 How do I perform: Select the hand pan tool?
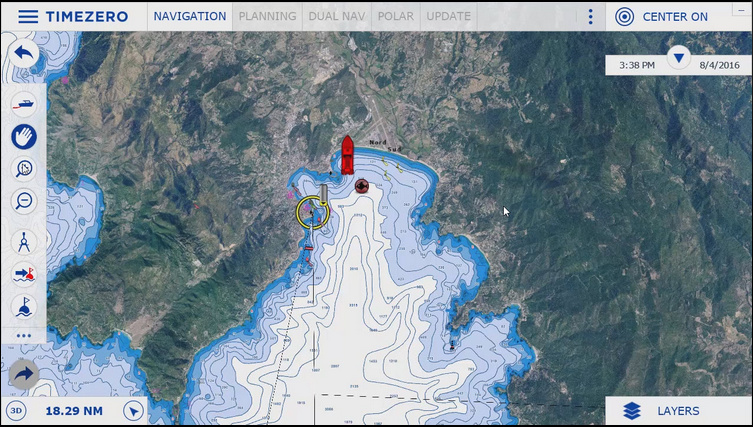[x=23, y=136]
